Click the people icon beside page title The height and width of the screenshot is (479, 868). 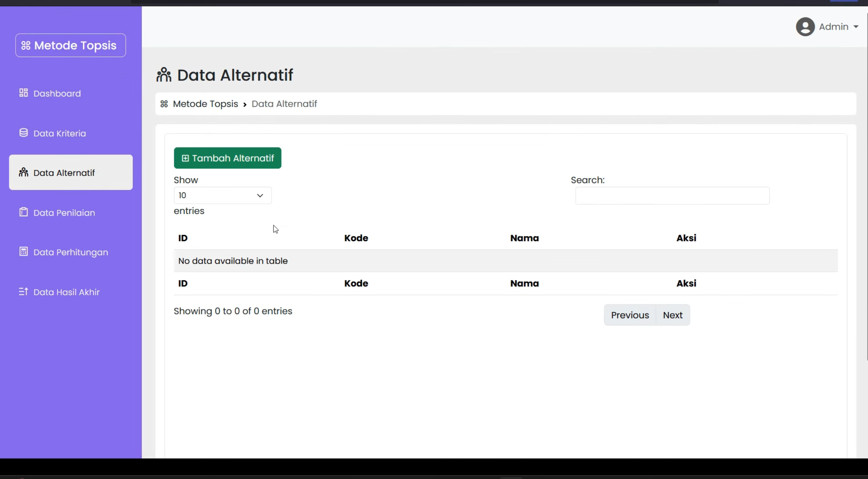pos(164,75)
